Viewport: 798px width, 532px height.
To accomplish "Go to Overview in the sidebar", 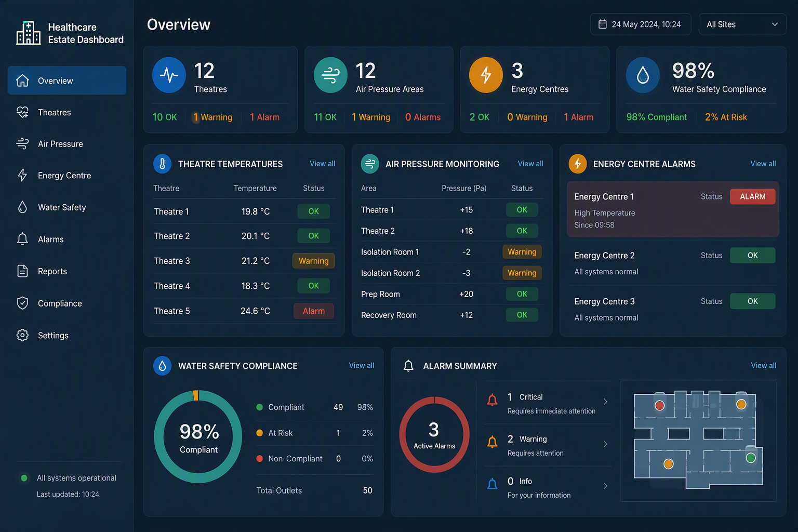I will [67, 81].
